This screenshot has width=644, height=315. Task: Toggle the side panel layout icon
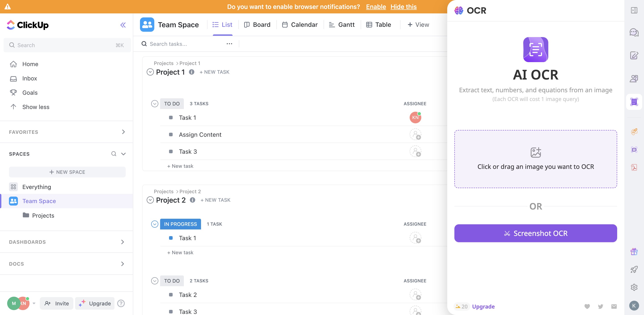634,10
